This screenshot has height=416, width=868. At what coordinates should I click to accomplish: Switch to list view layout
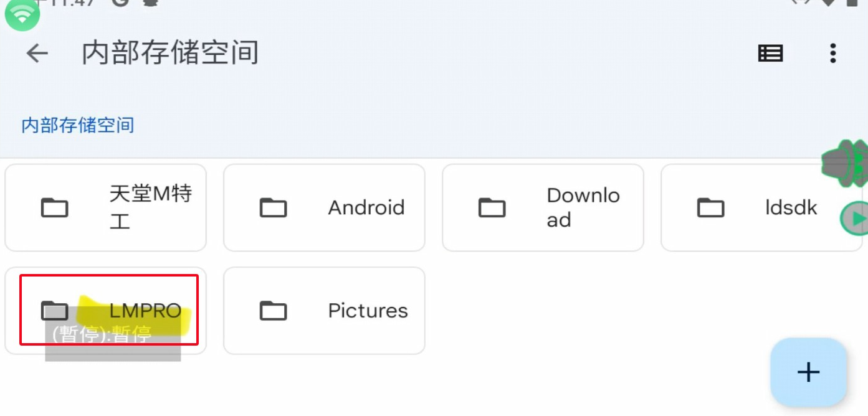(770, 54)
